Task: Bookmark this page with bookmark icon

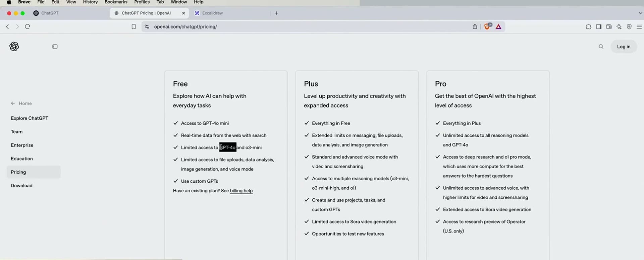Action: point(133,26)
